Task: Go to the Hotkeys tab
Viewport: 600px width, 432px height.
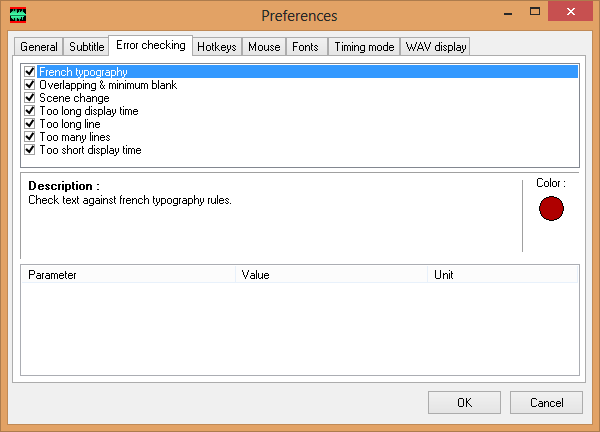Action: point(217,47)
